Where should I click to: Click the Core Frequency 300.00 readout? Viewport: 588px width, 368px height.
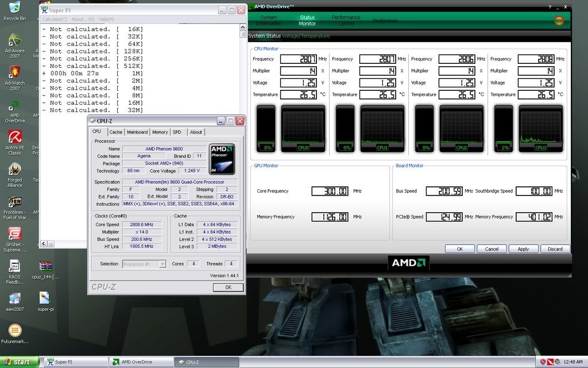(330, 191)
